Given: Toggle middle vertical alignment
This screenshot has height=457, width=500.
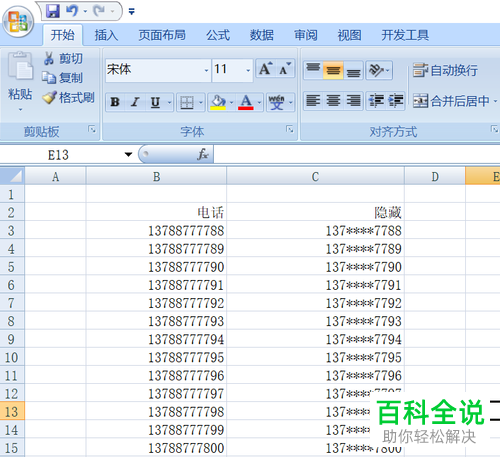Looking at the screenshot, I should click(333, 70).
